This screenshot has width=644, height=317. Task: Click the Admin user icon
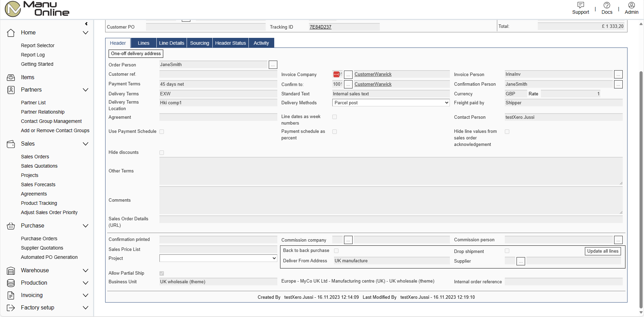(x=631, y=5)
